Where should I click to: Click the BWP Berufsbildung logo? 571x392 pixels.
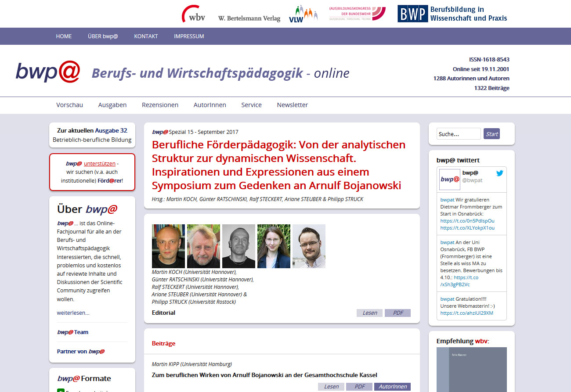tap(452, 14)
